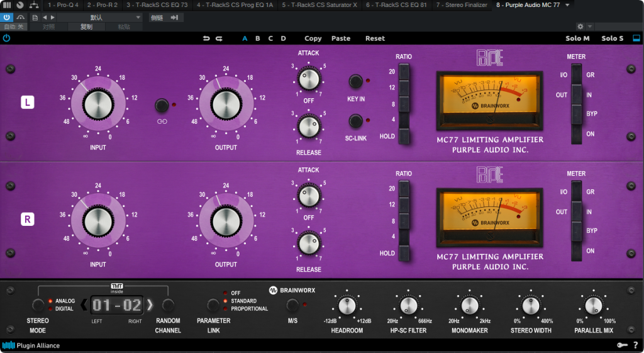Viewport: 644px width, 353px height.
Task: Click the redo arrow icon
Action: tap(219, 38)
